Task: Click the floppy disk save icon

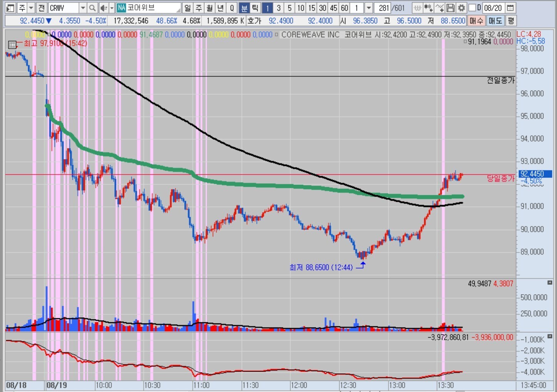Action: click(x=450, y=8)
